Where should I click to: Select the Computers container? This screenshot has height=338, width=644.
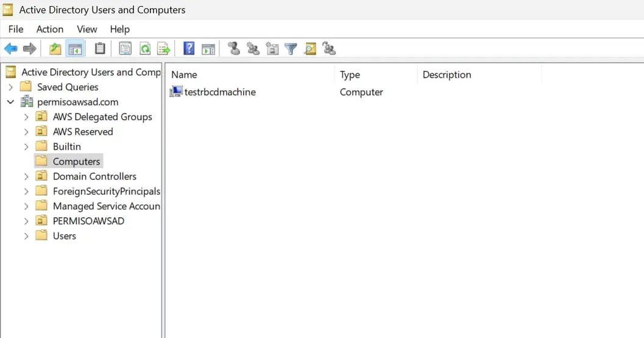pos(76,161)
